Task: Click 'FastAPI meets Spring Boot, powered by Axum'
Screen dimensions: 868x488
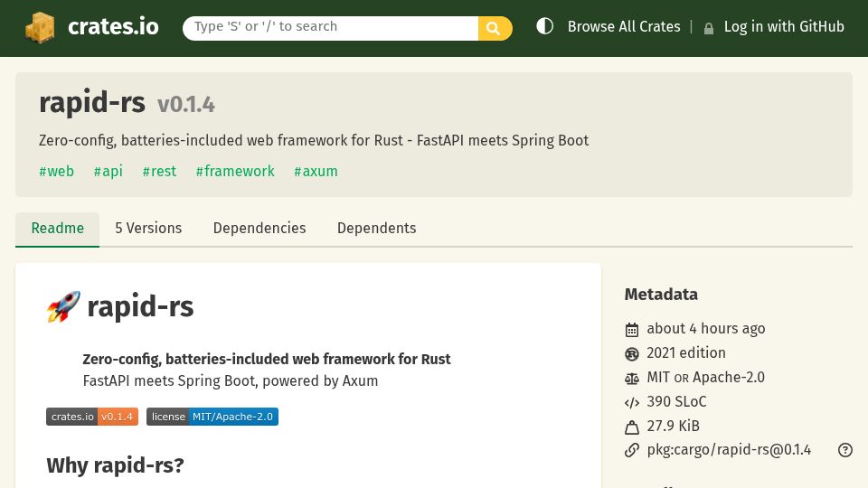Action: (x=231, y=381)
